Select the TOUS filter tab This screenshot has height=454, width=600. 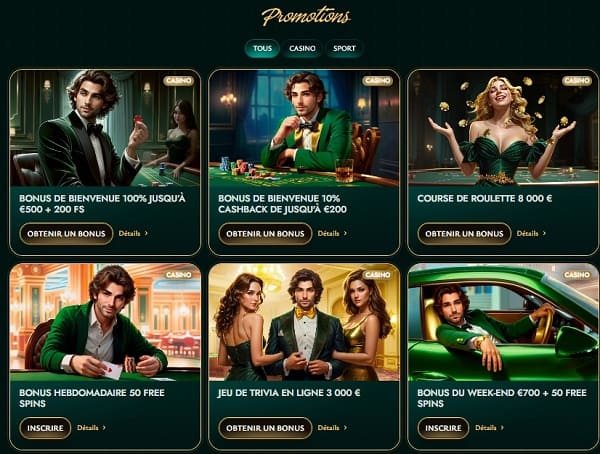(x=262, y=49)
